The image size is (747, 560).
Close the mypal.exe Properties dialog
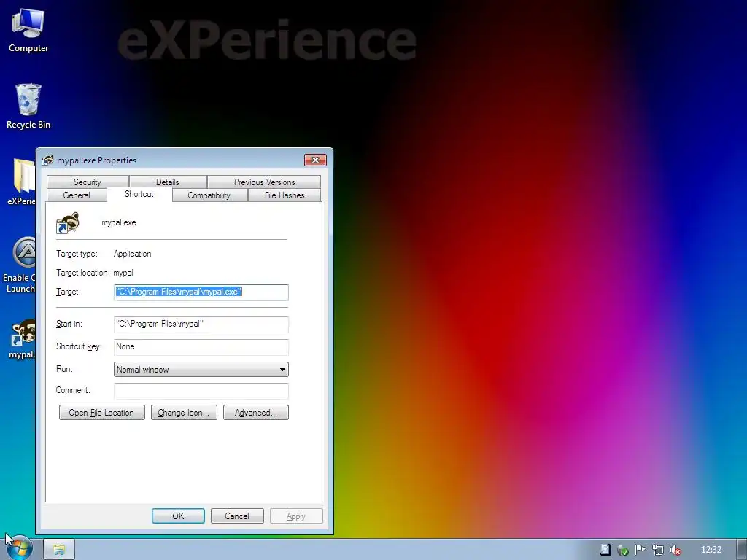tap(315, 160)
